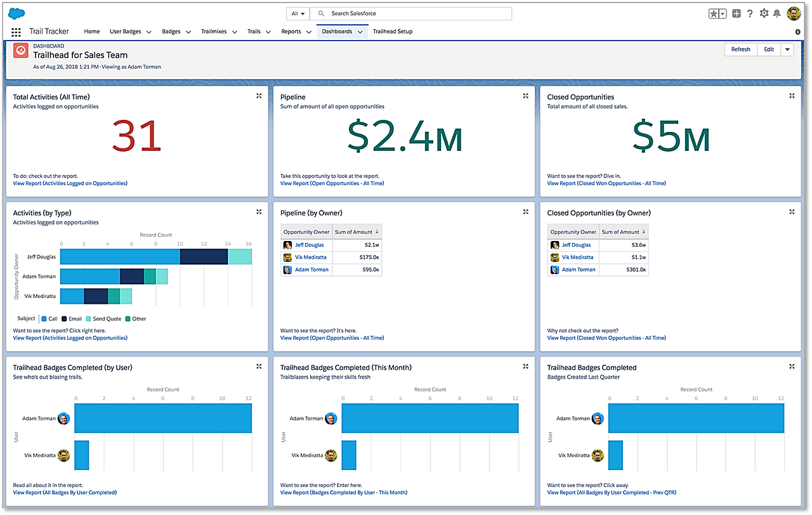Click Jeff Douglas's avatar in Pipeline by Owner
This screenshot has height=515, width=812.
pyautogui.click(x=287, y=245)
